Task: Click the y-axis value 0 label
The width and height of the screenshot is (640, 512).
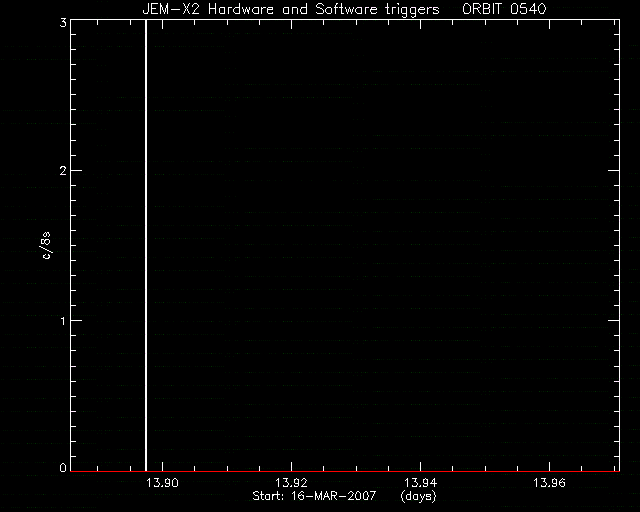Action: point(63,467)
